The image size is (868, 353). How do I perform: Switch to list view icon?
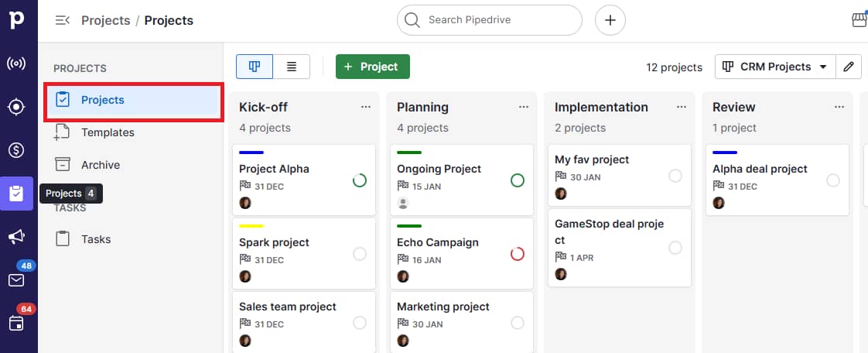(x=291, y=67)
